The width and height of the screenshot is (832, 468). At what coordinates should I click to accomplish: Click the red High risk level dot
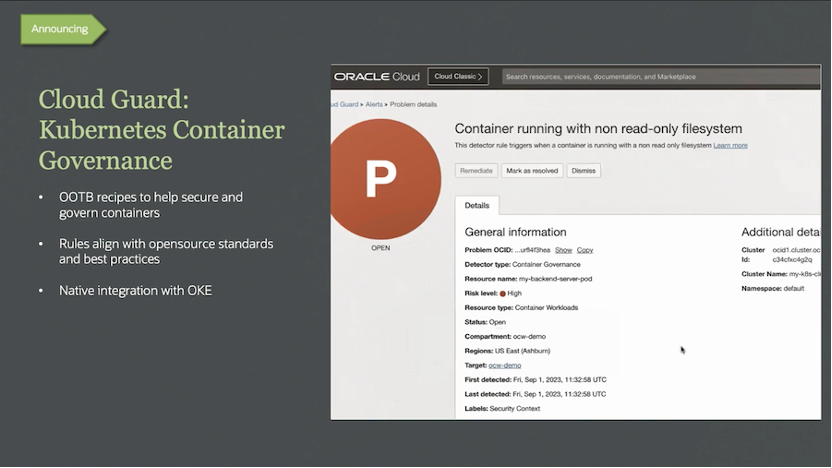(502, 293)
